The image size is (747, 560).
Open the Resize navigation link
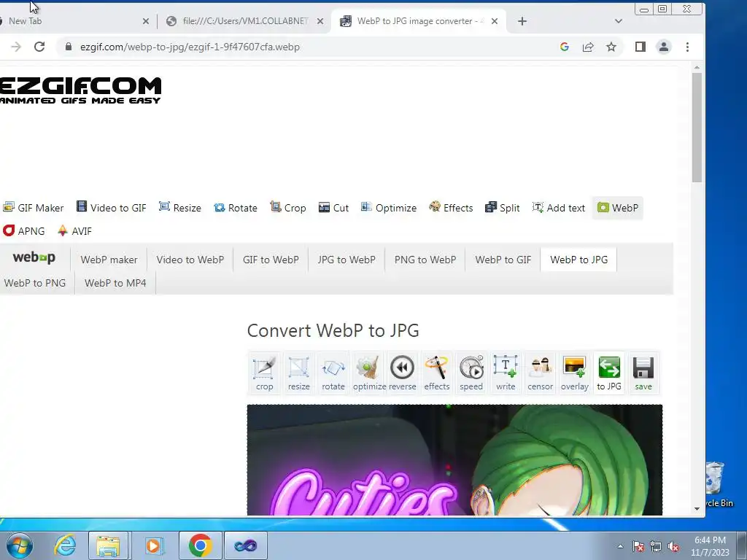[x=180, y=208]
